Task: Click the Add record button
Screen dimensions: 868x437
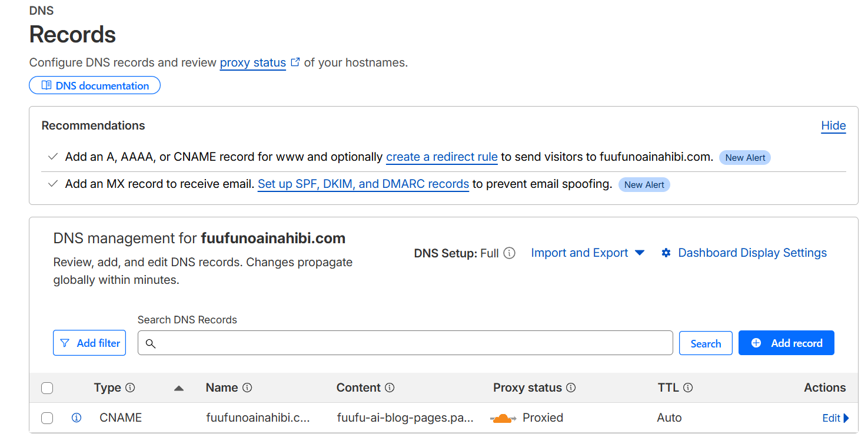Action: (x=786, y=343)
